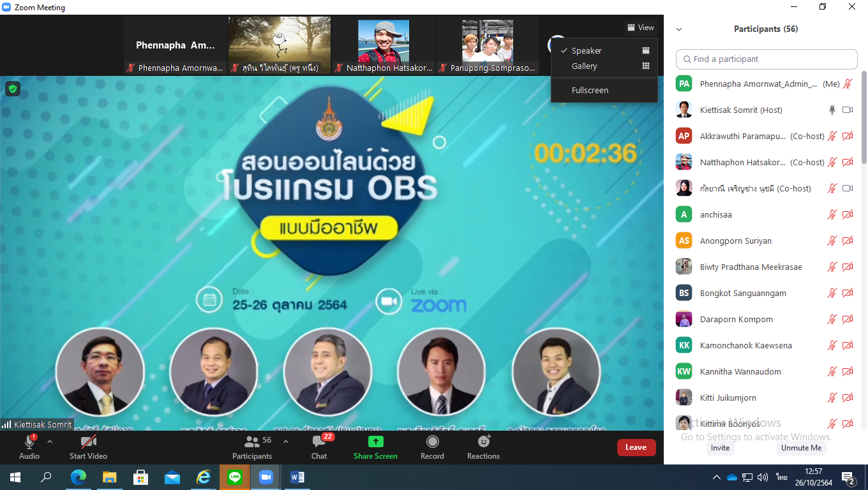Click camera-off icon for Anongporn Suriyan
This screenshot has height=490, width=868.
(x=848, y=241)
